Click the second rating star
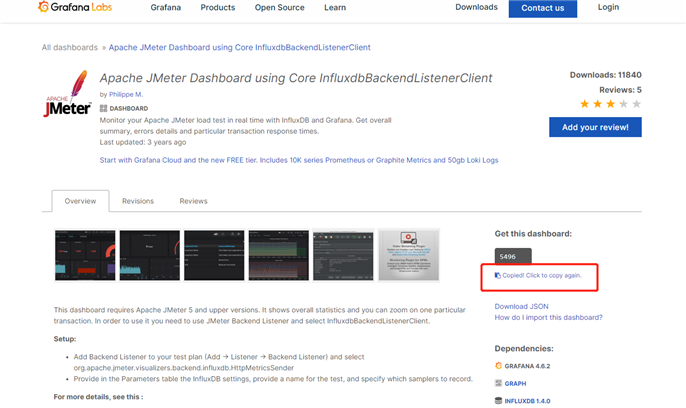 pyautogui.click(x=598, y=104)
